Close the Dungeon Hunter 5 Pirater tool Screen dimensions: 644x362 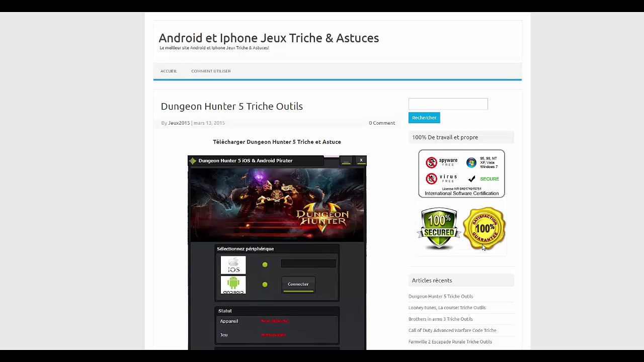tap(361, 161)
